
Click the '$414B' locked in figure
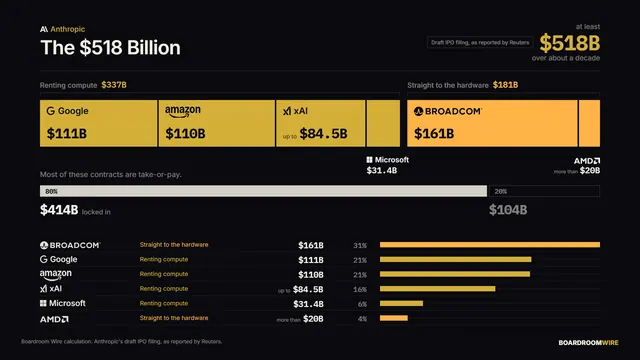point(59,210)
